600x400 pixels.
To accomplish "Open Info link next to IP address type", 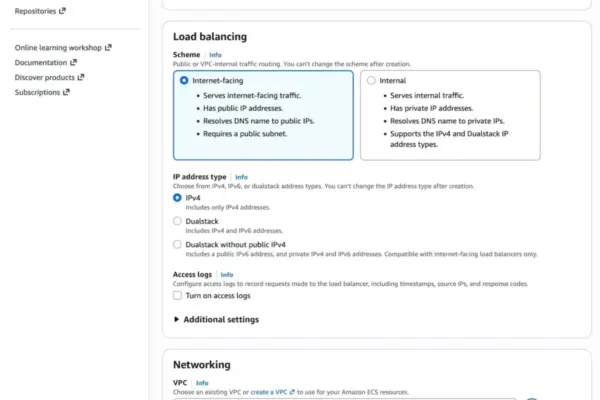I will pyautogui.click(x=241, y=177).
